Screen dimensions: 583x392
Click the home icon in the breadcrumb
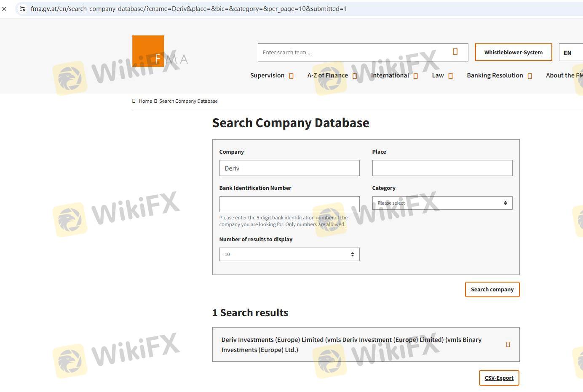coord(134,101)
